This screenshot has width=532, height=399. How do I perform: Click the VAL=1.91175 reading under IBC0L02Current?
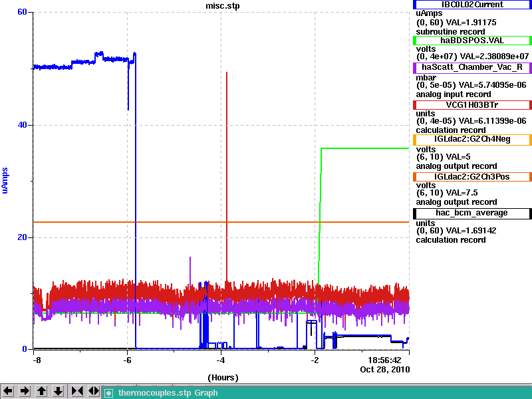point(471,23)
